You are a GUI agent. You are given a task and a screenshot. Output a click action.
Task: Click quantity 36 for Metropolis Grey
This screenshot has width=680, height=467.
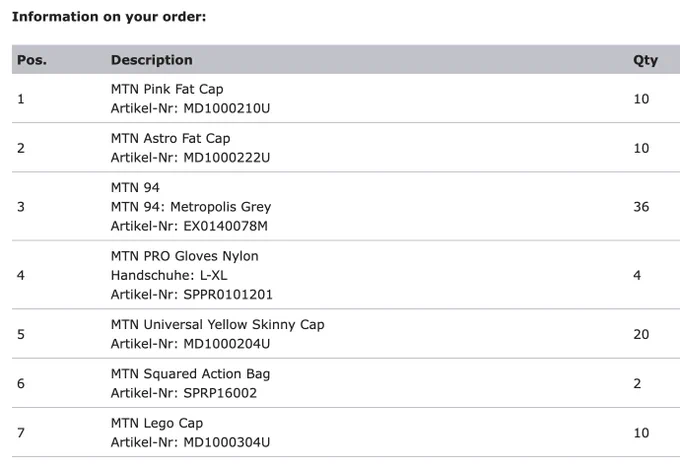pos(641,207)
